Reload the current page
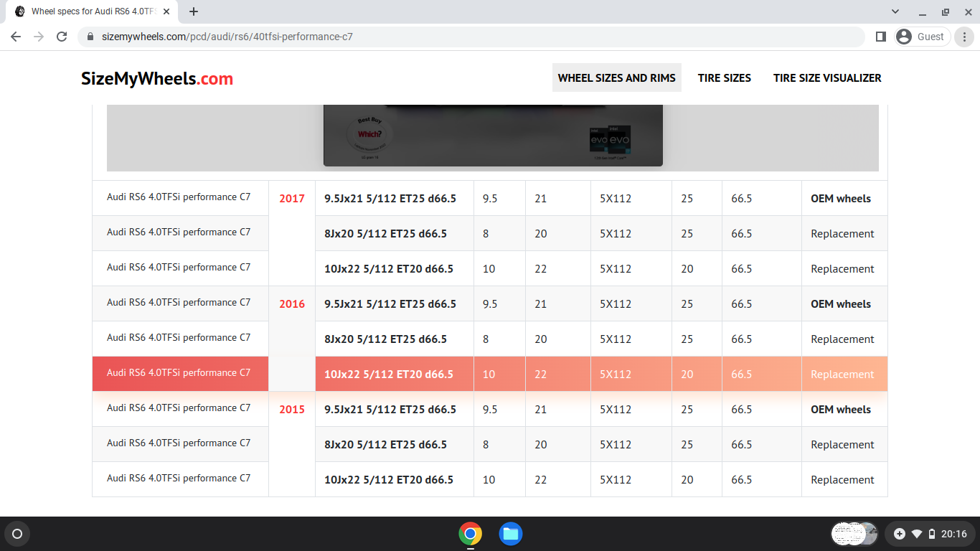The width and height of the screenshot is (980, 551). pyautogui.click(x=62, y=37)
